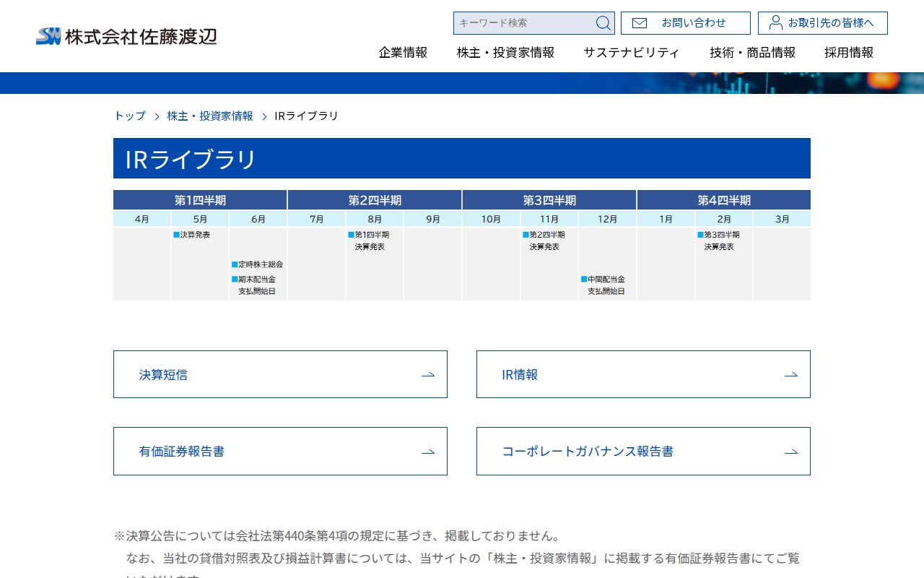Click the 第3四半期 calendar header
Image resolution: width=924 pixels, height=578 pixels.
[549, 200]
